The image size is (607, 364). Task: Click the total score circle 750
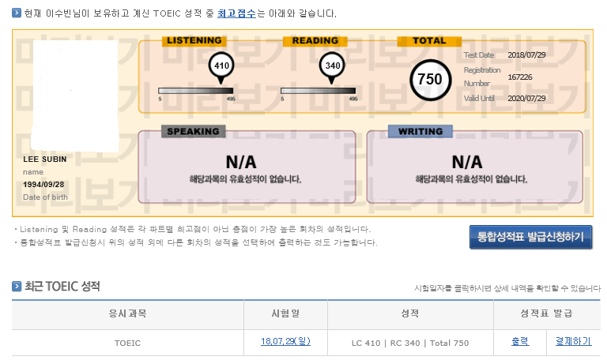coord(431,80)
